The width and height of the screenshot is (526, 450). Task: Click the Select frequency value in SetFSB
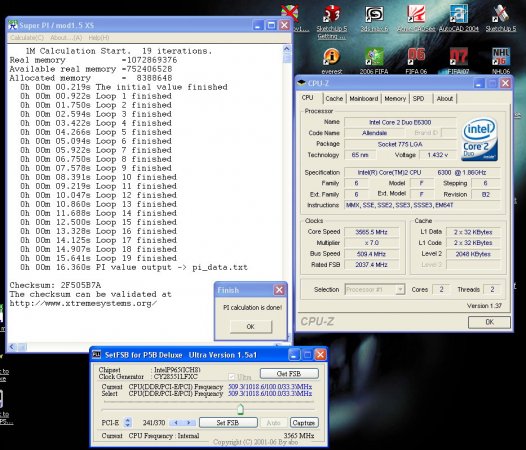tap(270, 393)
